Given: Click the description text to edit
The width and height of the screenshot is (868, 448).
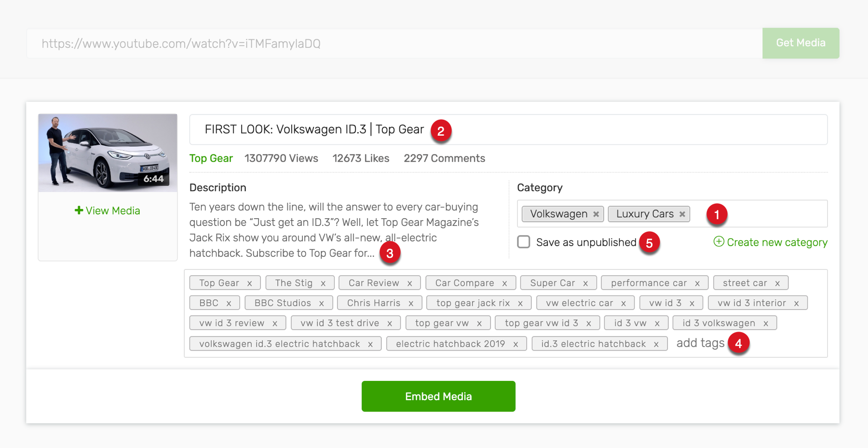Looking at the screenshot, I should [334, 230].
